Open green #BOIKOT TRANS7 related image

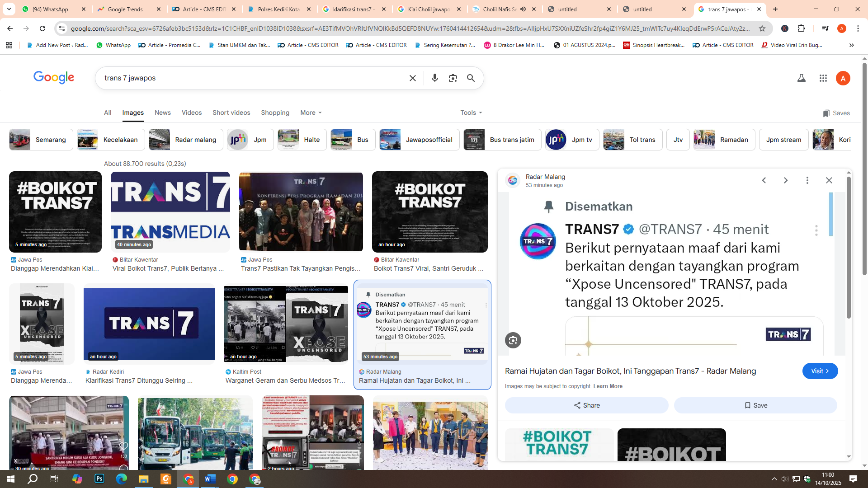click(559, 445)
